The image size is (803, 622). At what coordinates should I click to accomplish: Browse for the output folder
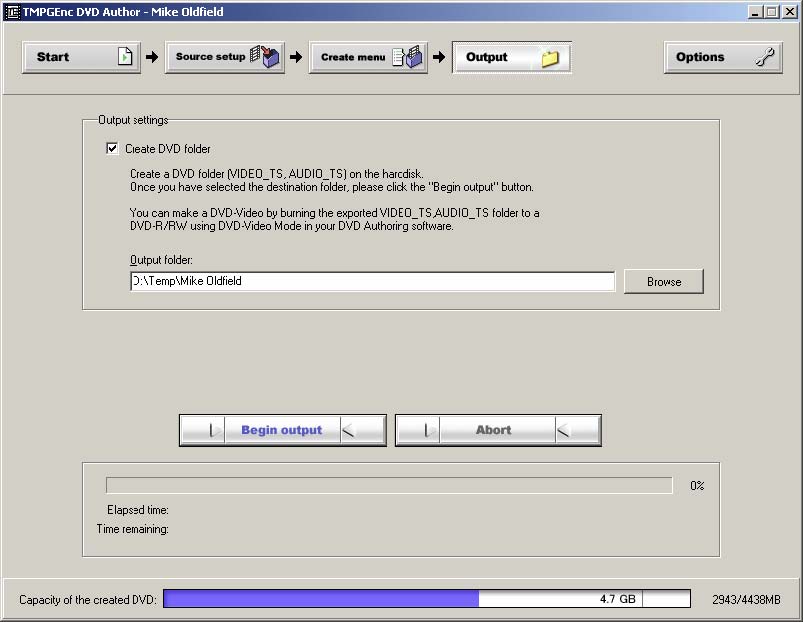[664, 282]
